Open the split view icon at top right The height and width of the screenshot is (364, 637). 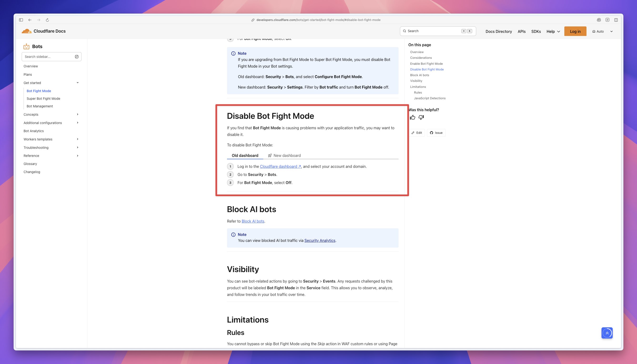click(x=616, y=20)
